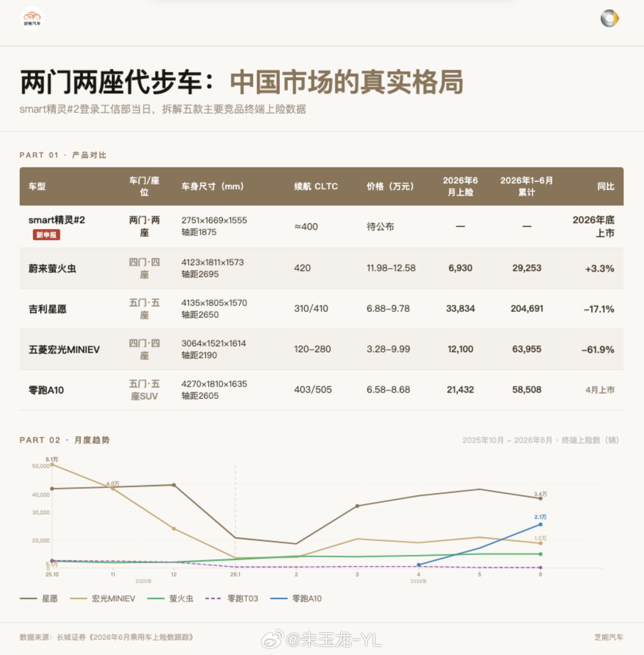Click the 4270×1810×1635 dimensions cell
The width and height of the screenshot is (644, 655).
(x=214, y=384)
